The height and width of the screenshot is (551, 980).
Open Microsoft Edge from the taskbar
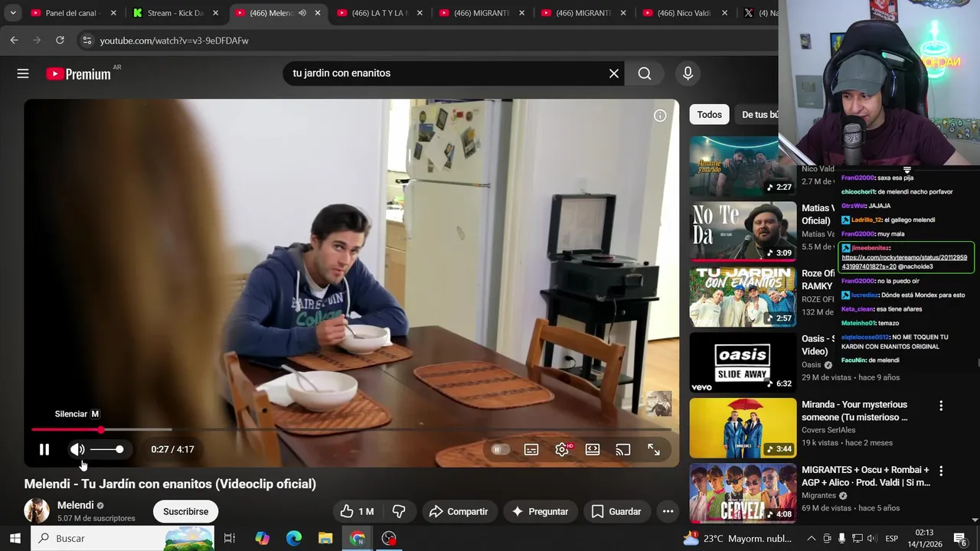(x=294, y=538)
